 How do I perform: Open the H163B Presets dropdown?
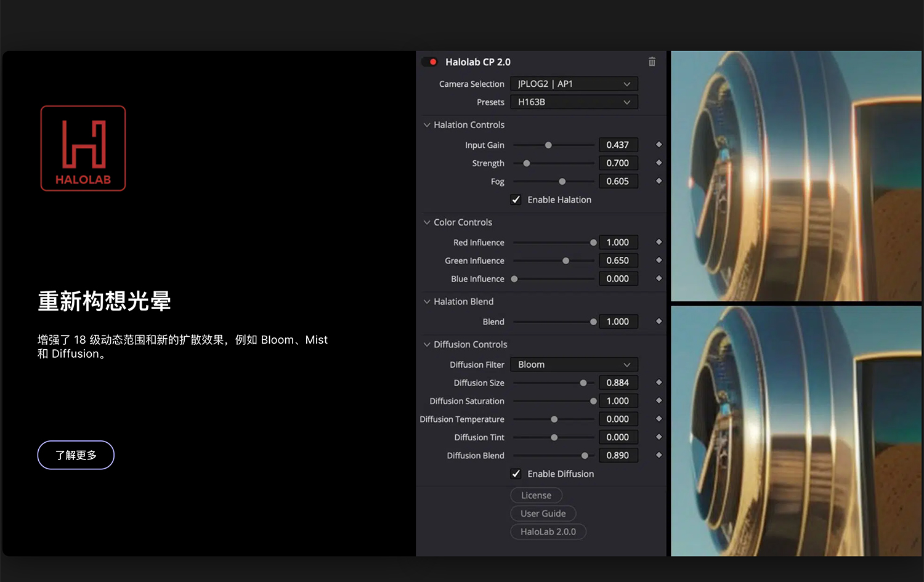pos(573,102)
